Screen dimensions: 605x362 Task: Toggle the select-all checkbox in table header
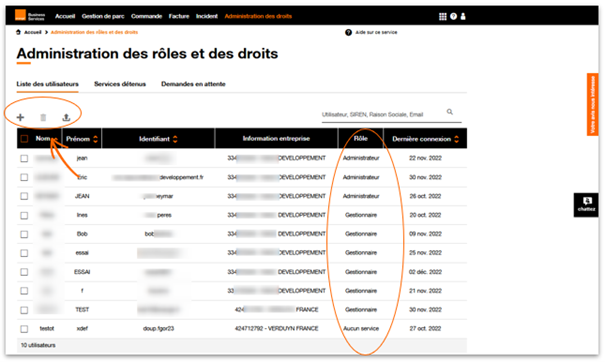tap(24, 139)
